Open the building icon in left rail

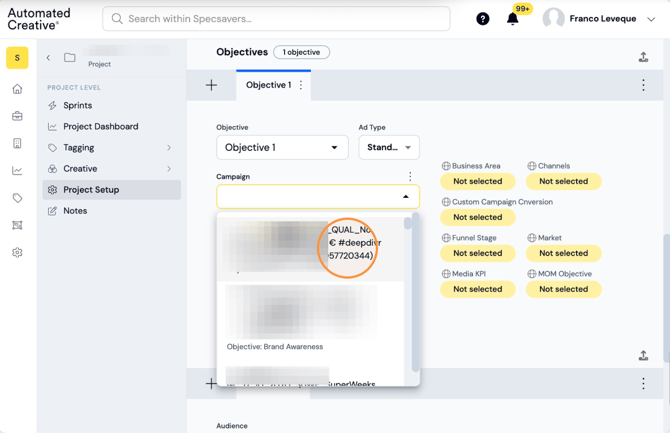click(17, 144)
